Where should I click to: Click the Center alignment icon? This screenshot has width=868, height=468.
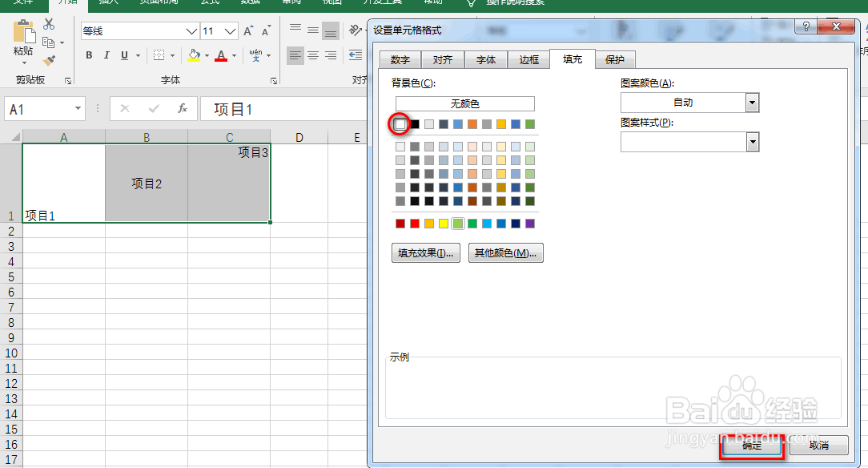click(313, 54)
